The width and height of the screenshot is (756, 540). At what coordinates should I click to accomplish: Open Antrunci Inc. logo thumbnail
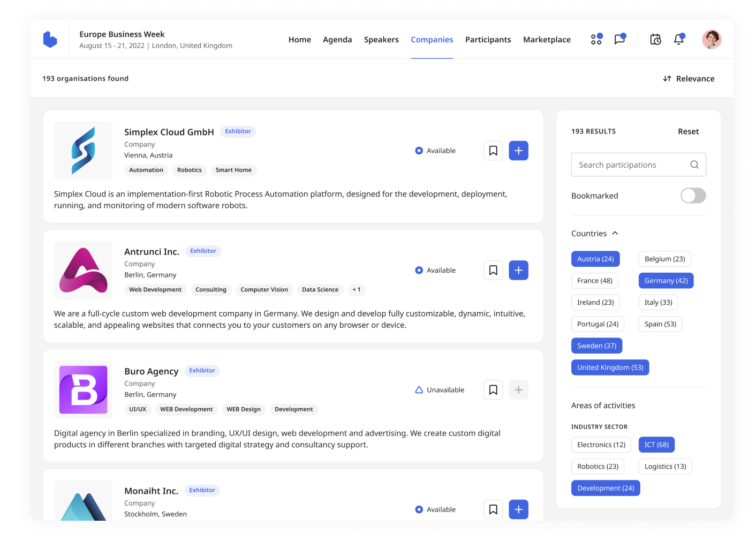click(83, 271)
